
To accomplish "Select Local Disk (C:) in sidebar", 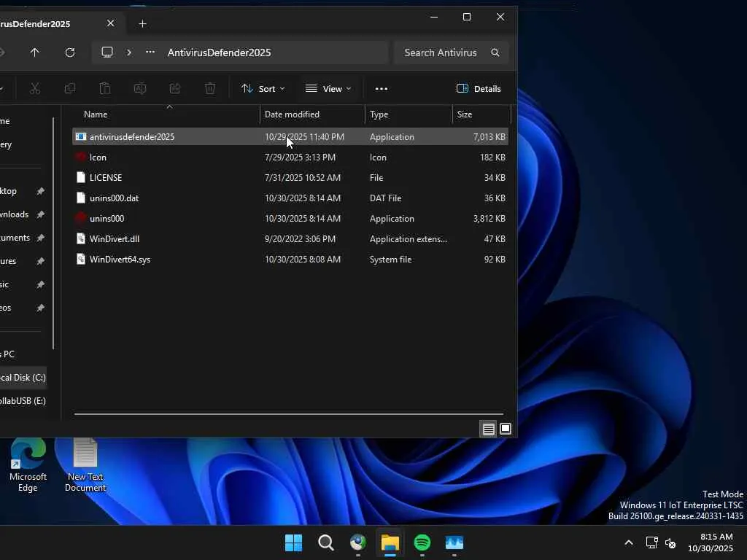I will pyautogui.click(x=22, y=378).
